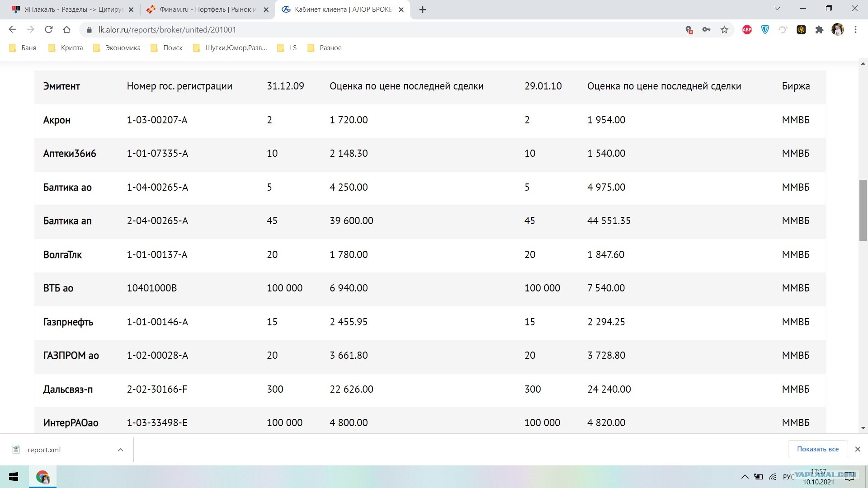View site security lock info
868x488 pixels.
coord(89,30)
